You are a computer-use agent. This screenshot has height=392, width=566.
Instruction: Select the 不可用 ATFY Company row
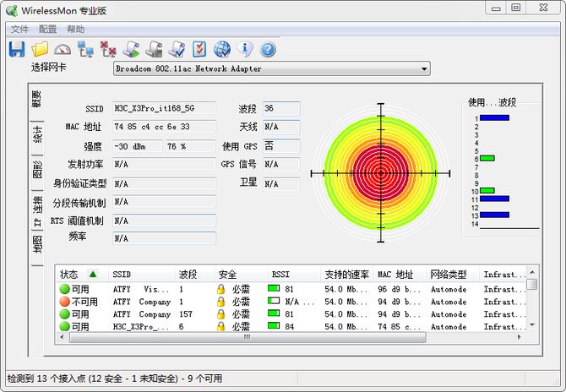(x=291, y=302)
